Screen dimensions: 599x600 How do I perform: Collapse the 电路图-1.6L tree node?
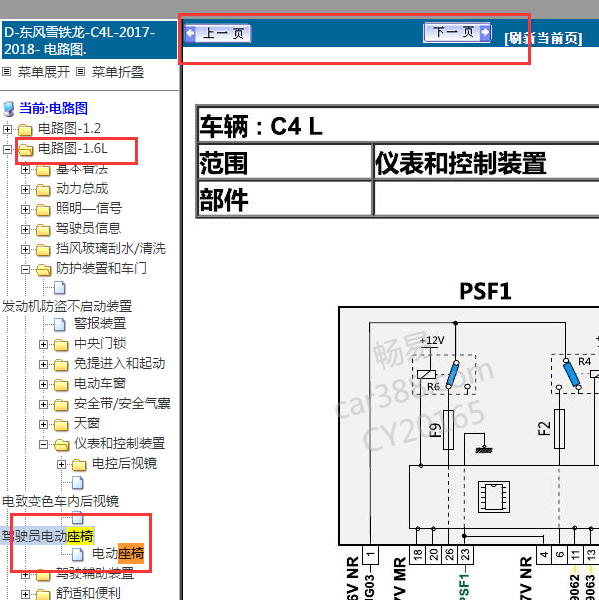(7, 149)
